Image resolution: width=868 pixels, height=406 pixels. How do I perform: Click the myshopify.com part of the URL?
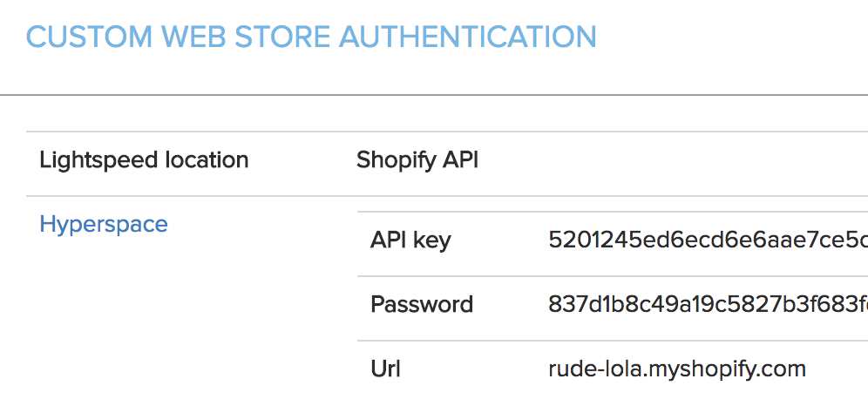tap(729, 369)
